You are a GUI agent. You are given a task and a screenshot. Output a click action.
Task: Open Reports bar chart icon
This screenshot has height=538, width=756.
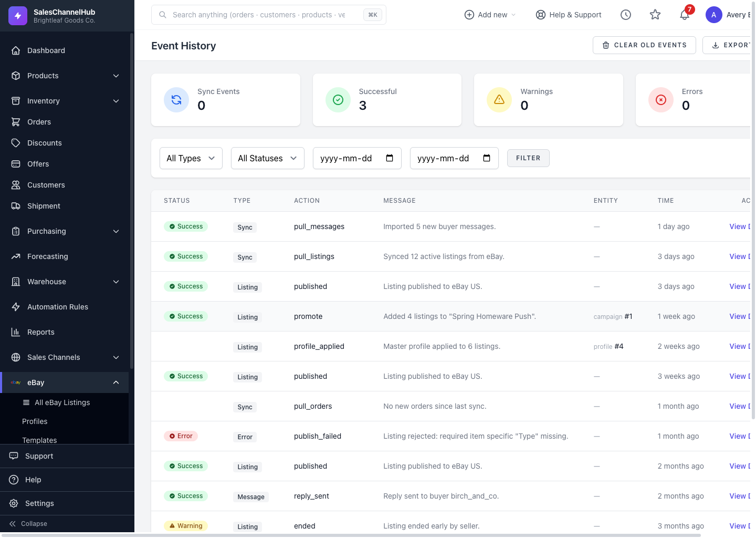coord(16,332)
